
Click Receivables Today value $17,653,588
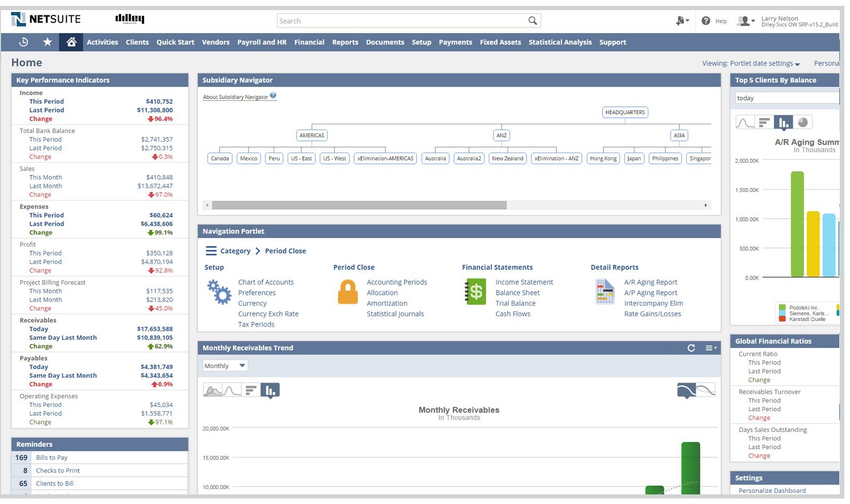pos(155,329)
